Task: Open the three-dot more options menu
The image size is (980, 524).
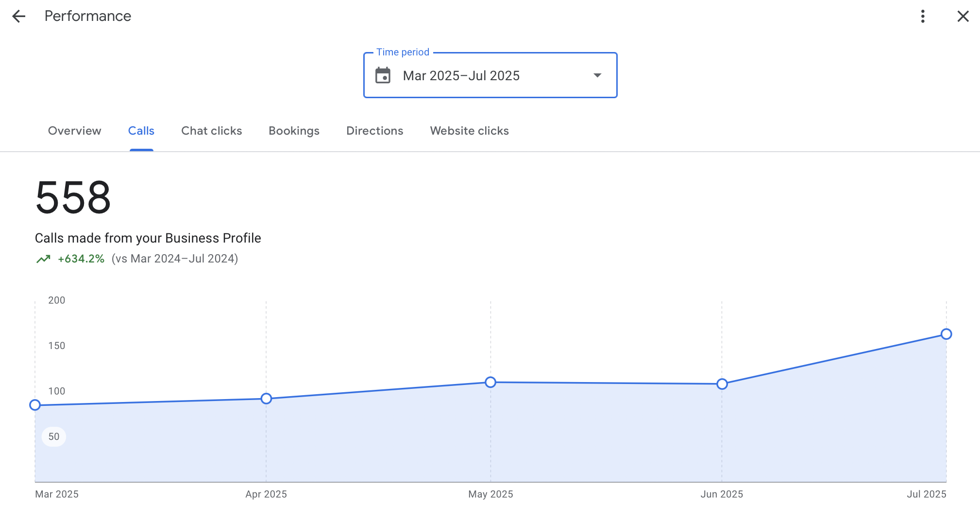Action: (923, 17)
